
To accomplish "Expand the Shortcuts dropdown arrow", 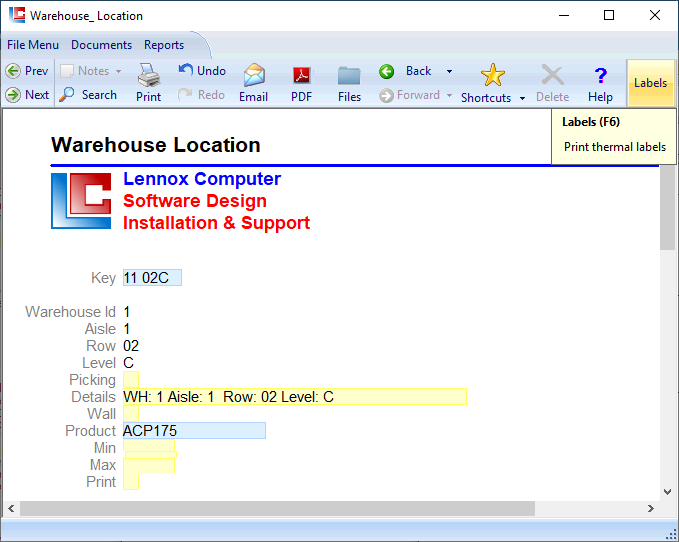I will 522,98.
